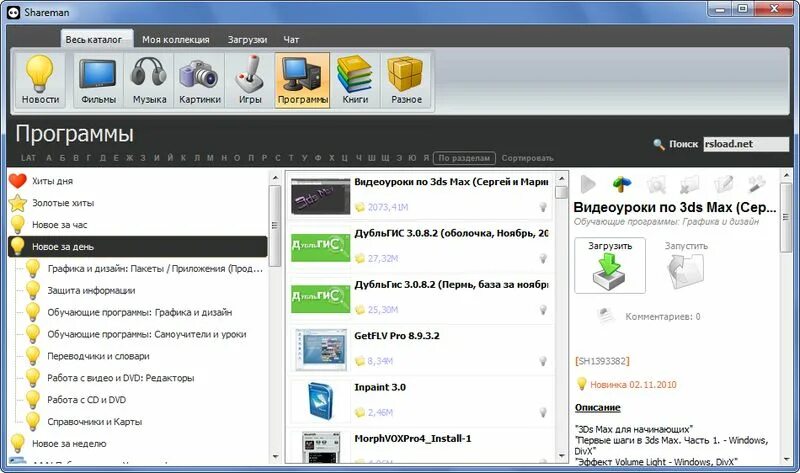Click bulb icon on Inpaint 3.0 row
Screen dimensions: 800x473
point(543,412)
